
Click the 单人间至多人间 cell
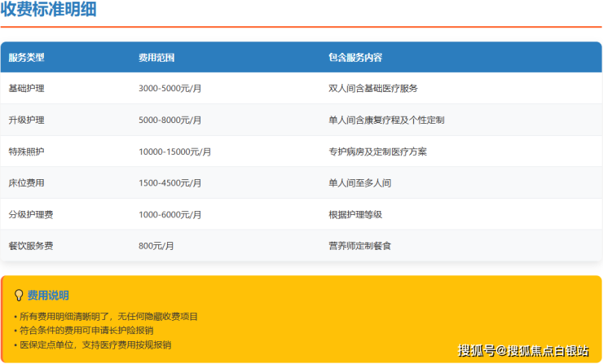coord(360,183)
